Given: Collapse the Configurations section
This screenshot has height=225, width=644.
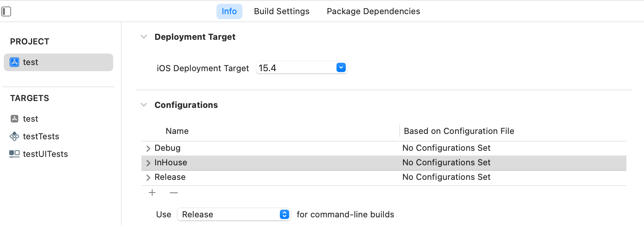Looking at the screenshot, I should point(144,105).
